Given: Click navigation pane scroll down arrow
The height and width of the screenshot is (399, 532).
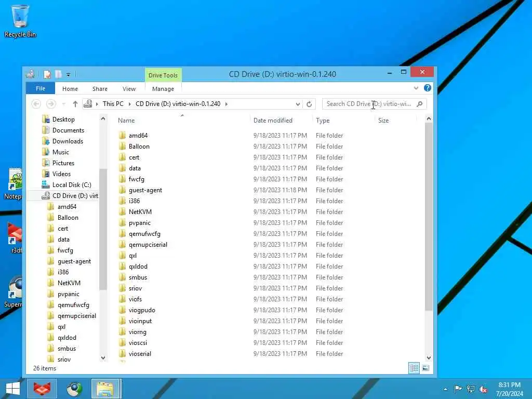Looking at the screenshot, I should (x=103, y=357).
